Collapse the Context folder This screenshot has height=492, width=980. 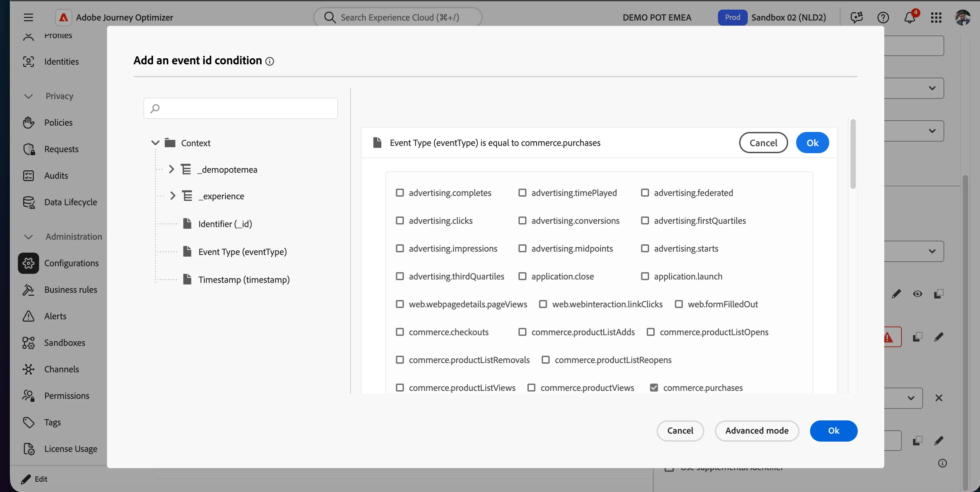click(155, 143)
